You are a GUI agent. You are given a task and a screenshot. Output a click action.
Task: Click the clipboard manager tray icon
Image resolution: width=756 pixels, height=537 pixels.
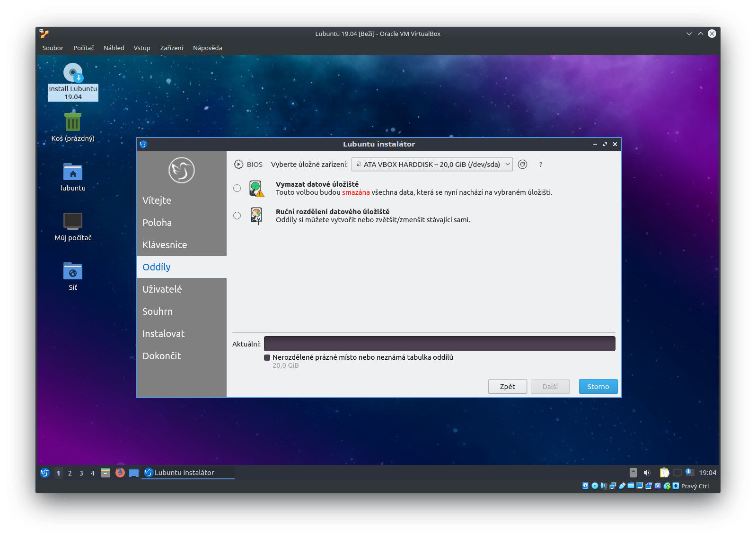(664, 473)
